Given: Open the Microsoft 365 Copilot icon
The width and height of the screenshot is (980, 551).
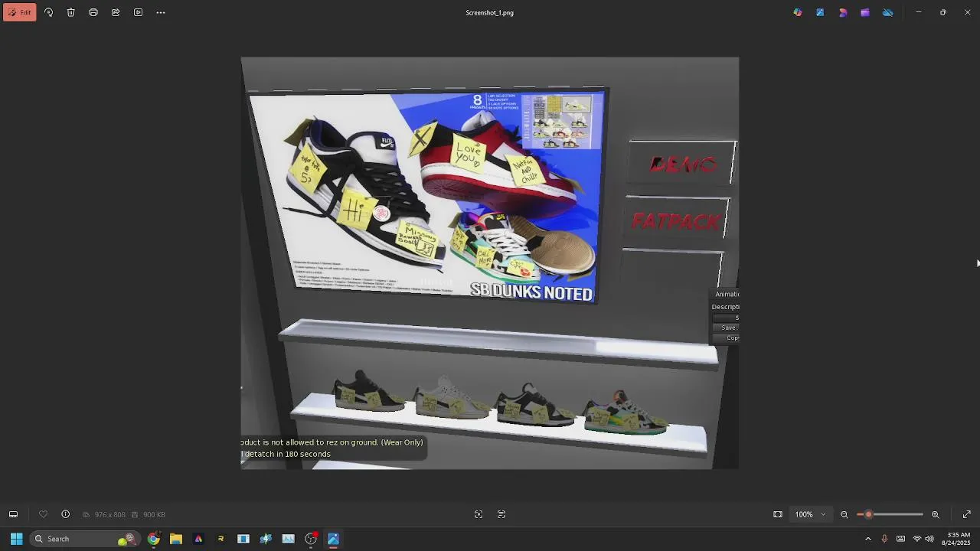Looking at the screenshot, I should click(x=798, y=12).
